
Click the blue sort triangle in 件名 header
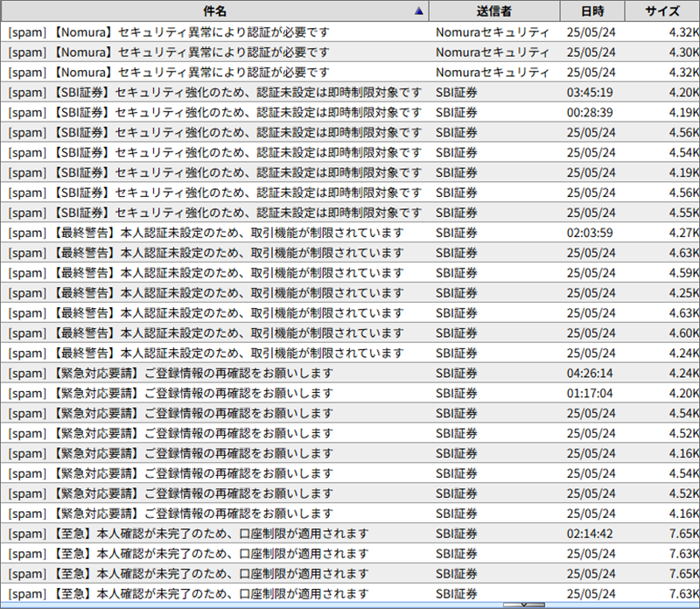click(x=418, y=11)
